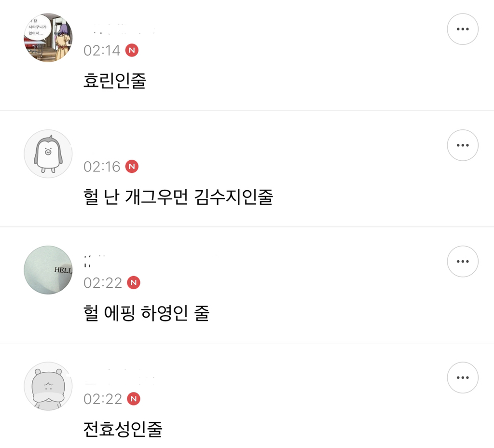
Task: Tap the gray bear profile avatar
Action: (48, 386)
